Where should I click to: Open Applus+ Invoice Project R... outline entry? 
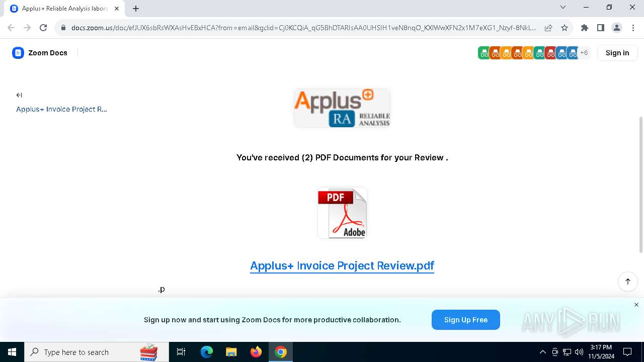[61, 109]
